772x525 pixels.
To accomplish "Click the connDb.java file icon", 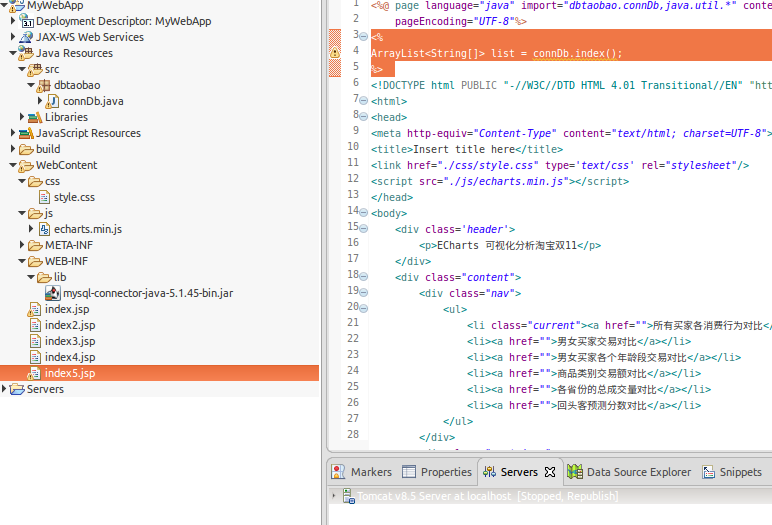I will (x=53, y=101).
